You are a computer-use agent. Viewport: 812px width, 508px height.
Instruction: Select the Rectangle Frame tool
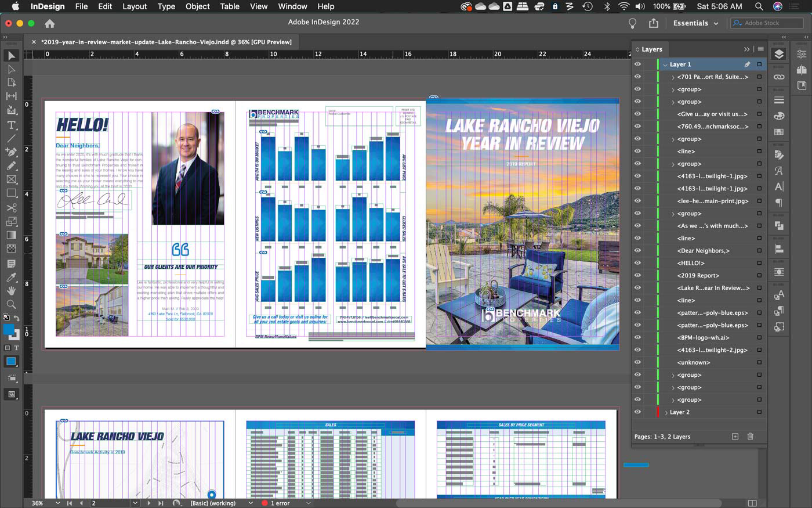pos(11,180)
